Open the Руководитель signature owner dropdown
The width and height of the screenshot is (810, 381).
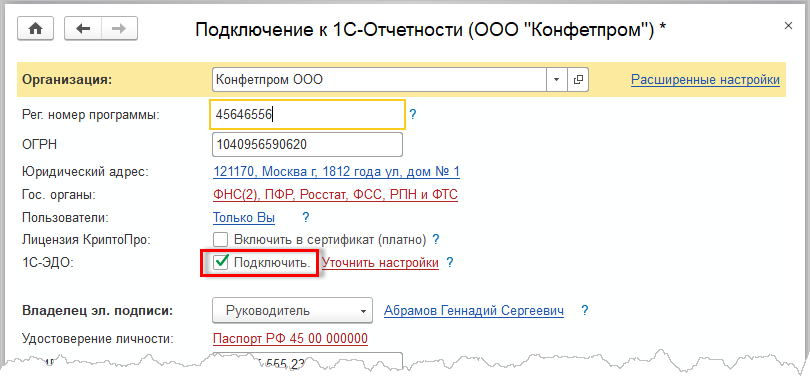pyautogui.click(x=292, y=311)
